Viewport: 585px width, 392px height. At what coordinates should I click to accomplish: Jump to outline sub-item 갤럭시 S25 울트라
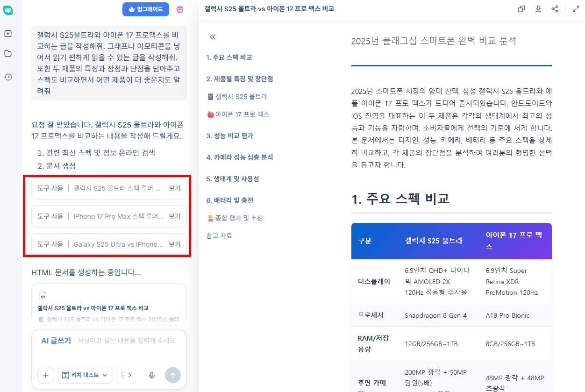pos(237,97)
